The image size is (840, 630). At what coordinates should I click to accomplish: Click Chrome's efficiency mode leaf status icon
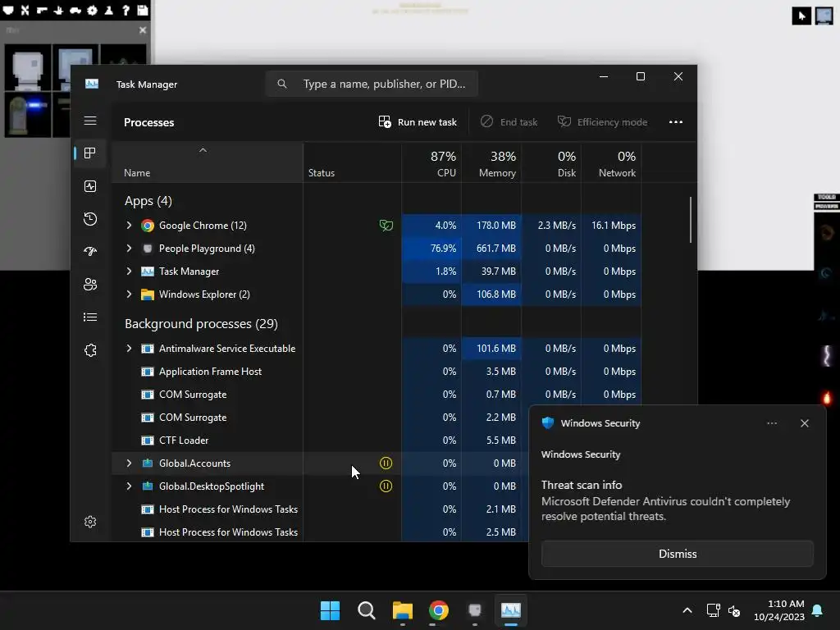[386, 226]
